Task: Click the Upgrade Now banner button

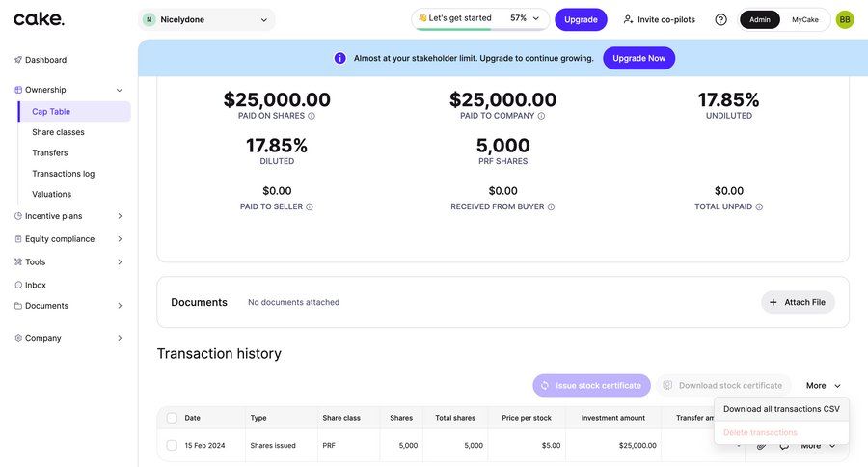Action: [638, 58]
